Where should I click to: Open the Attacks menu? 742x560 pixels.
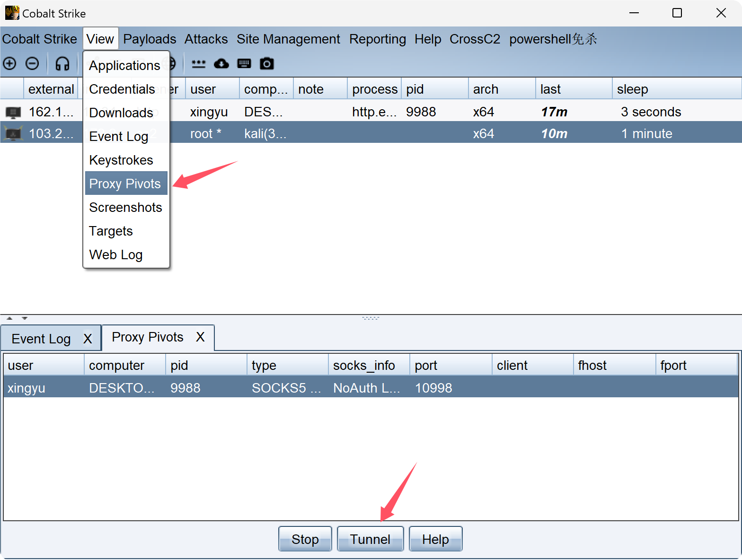(x=206, y=39)
